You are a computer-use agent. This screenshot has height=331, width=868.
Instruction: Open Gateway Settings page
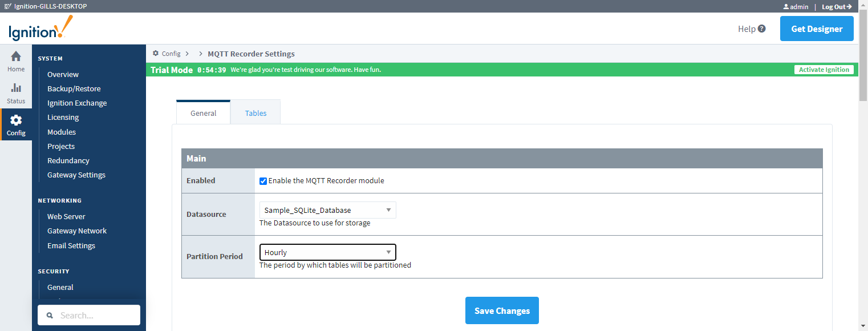tap(76, 175)
